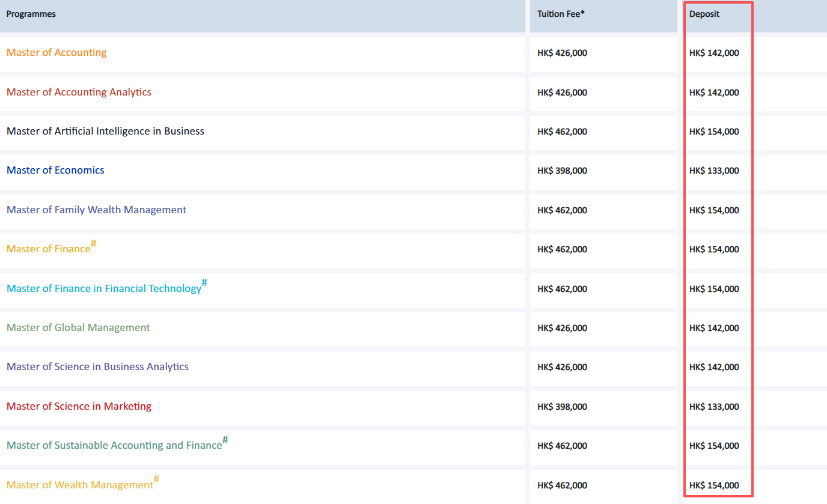Select the Master of Economics link
827x504 pixels.
pyautogui.click(x=55, y=171)
